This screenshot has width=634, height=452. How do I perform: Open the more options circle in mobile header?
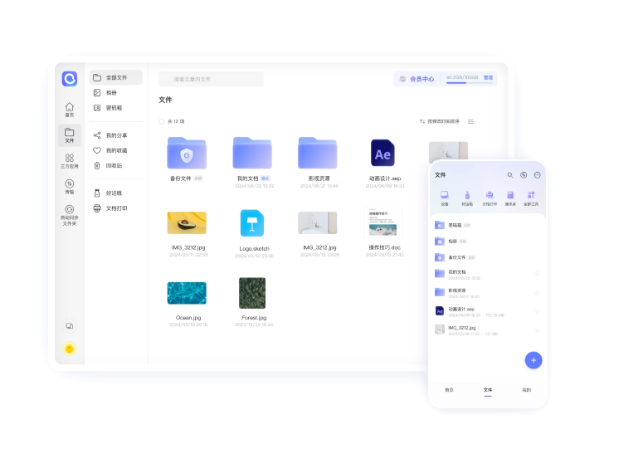537,175
